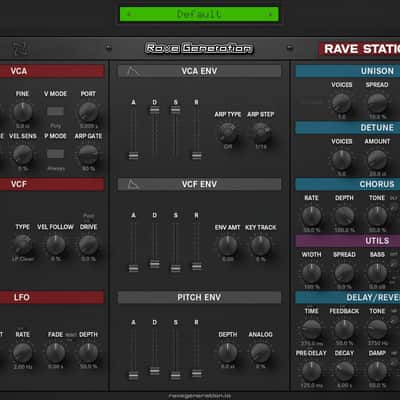
Task: Click the ENV AMT knob
Action: click(228, 246)
